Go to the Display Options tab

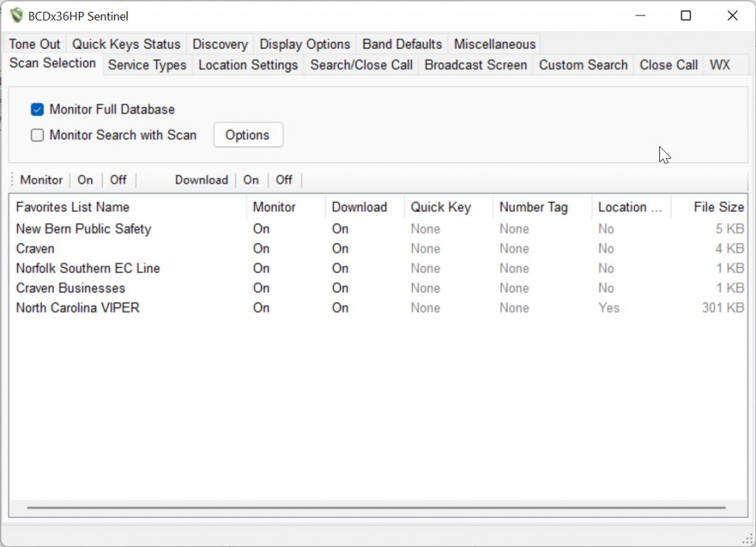tap(305, 44)
